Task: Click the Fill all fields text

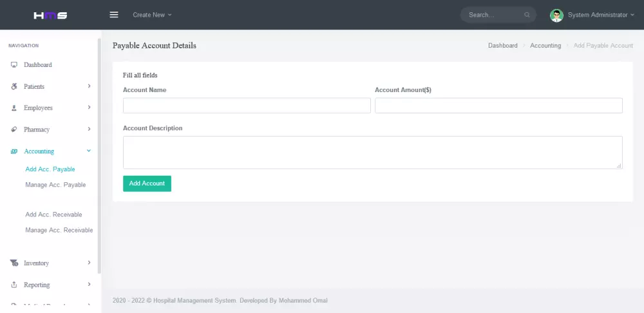Action: 140,75
